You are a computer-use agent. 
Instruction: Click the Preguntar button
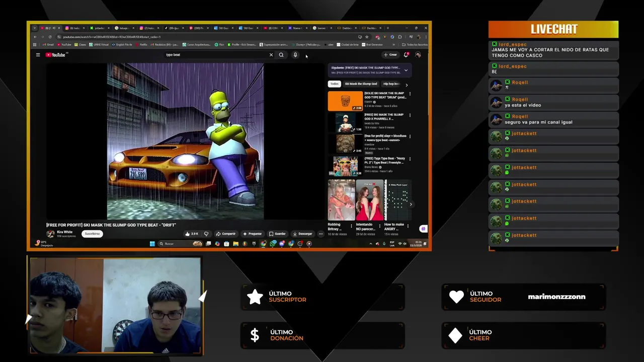tap(253, 234)
